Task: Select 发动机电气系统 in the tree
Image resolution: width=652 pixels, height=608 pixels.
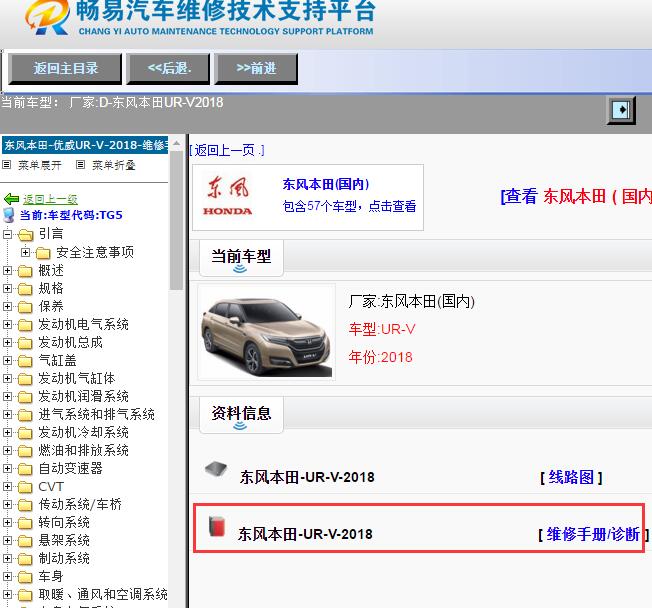Action: pos(83,324)
